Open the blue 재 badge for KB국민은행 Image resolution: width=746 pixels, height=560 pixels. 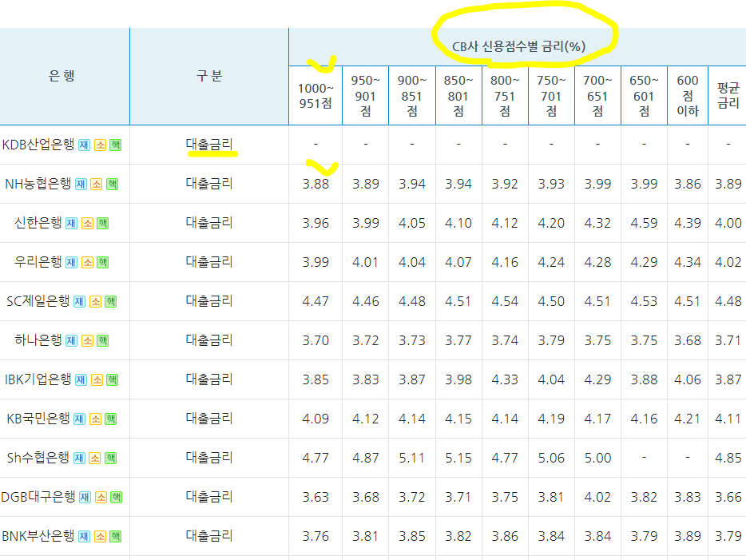click(79, 419)
